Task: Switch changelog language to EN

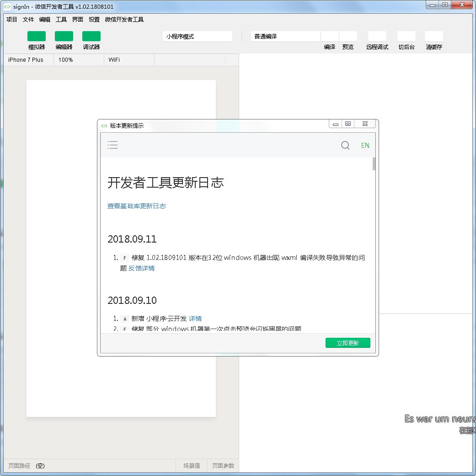Action: click(x=365, y=145)
